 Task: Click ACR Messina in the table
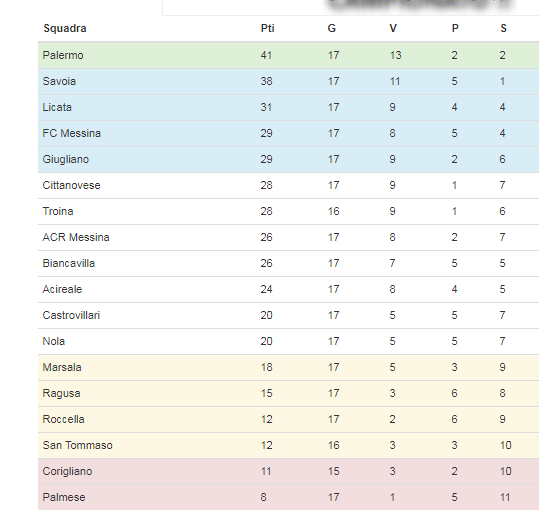[76, 237]
